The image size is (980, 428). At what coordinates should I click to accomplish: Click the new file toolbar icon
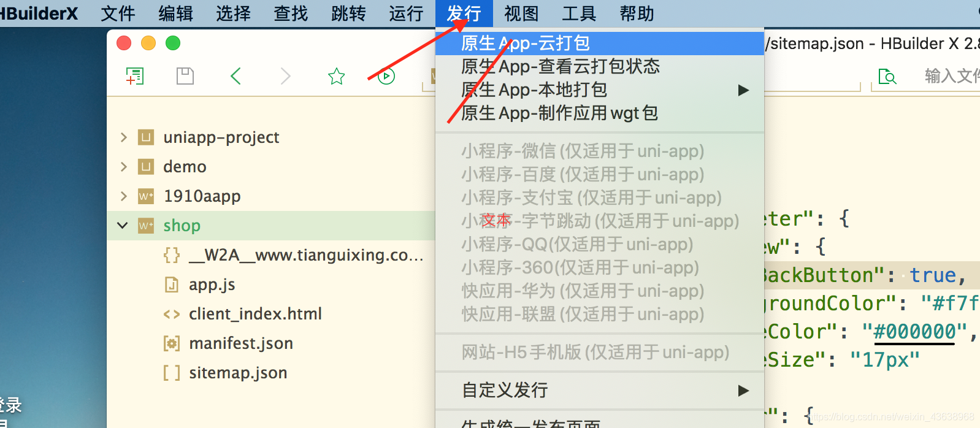(135, 76)
